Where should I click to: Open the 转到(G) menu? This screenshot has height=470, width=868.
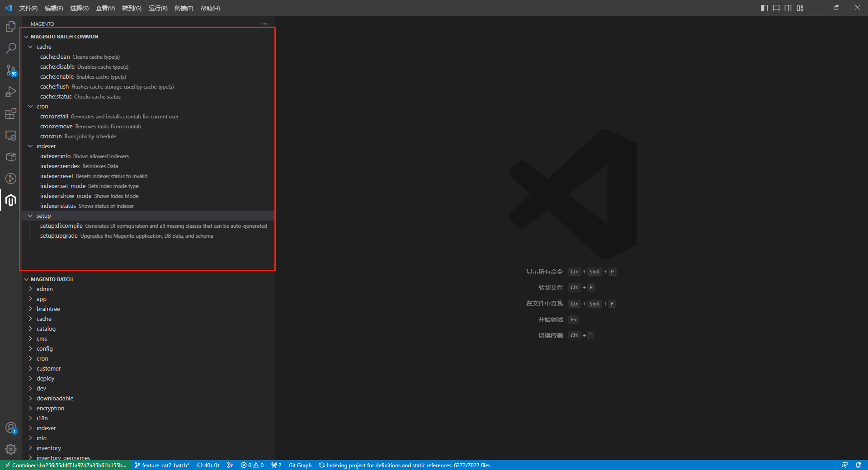pyautogui.click(x=132, y=8)
